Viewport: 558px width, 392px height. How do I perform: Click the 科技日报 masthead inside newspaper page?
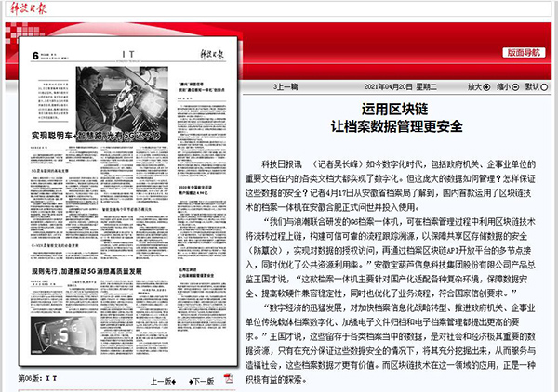[x=212, y=55]
